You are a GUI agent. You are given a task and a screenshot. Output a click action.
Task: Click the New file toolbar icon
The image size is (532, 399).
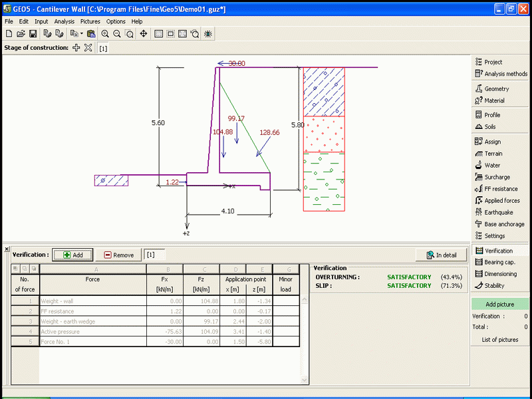[9, 33]
